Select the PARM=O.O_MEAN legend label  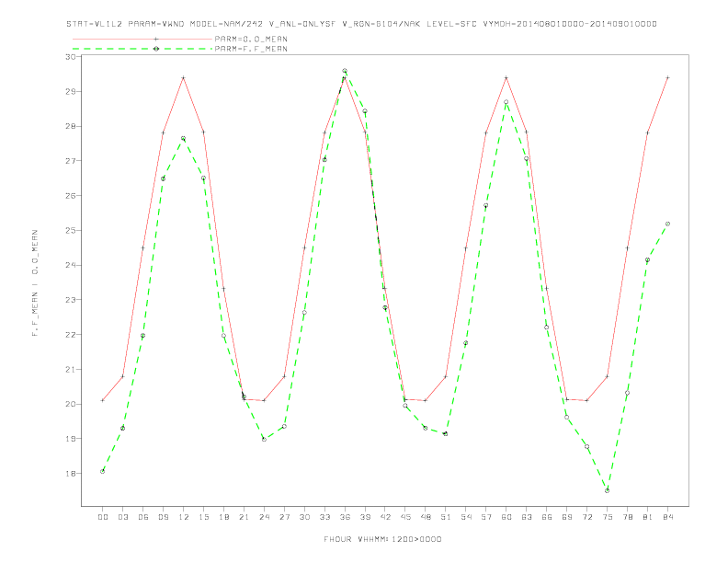tap(251, 39)
